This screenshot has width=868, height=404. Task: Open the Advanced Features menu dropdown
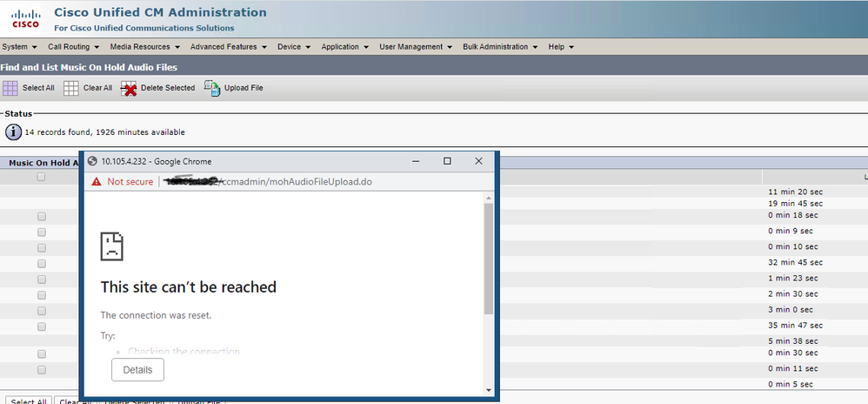(x=228, y=47)
